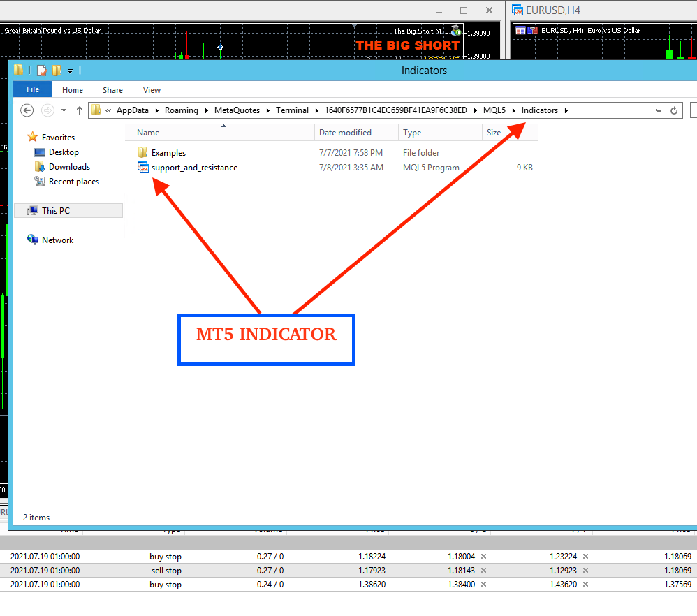Delete the 1.23224 take profit value

[585, 557]
